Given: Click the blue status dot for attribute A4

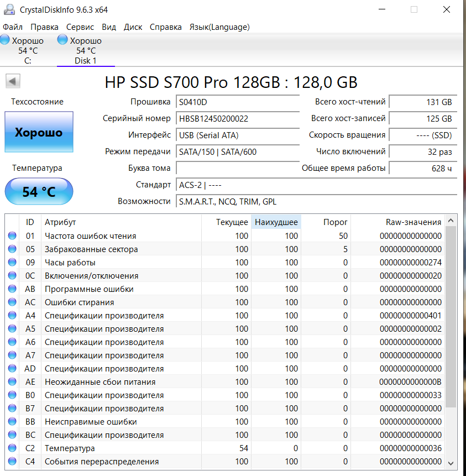Looking at the screenshot, I should (x=12, y=316).
